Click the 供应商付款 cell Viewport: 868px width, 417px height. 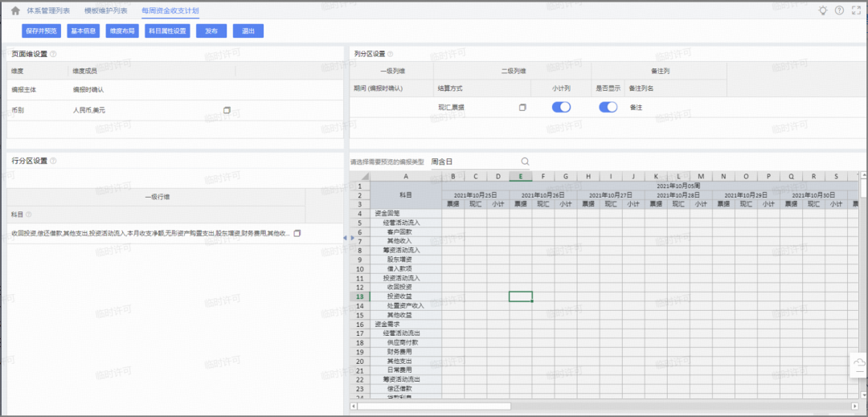(406, 342)
